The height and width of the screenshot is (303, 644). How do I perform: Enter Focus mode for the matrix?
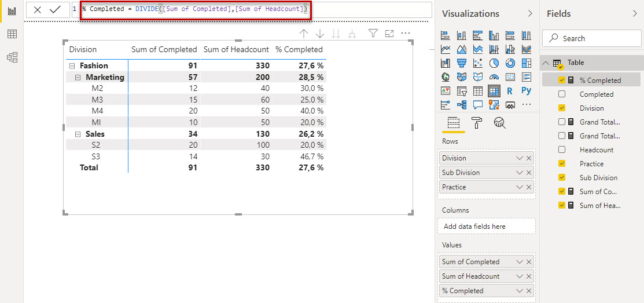pyautogui.click(x=389, y=33)
